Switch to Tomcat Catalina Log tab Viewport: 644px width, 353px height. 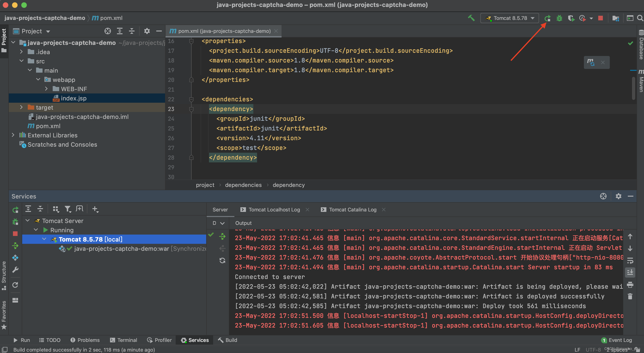point(352,210)
